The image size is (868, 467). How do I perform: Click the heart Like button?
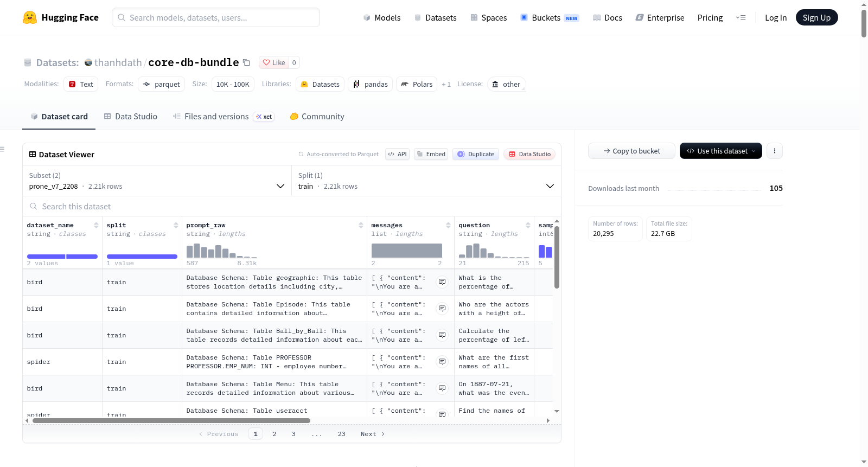(274, 62)
